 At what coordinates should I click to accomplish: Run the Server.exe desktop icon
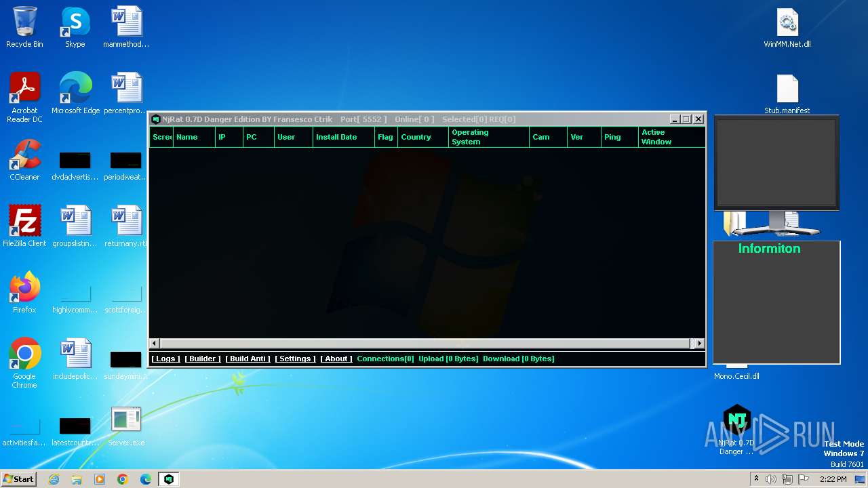point(126,426)
